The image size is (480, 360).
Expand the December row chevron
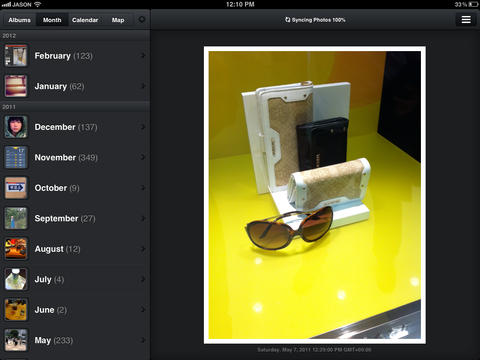pyautogui.click(x=143, y=127)
